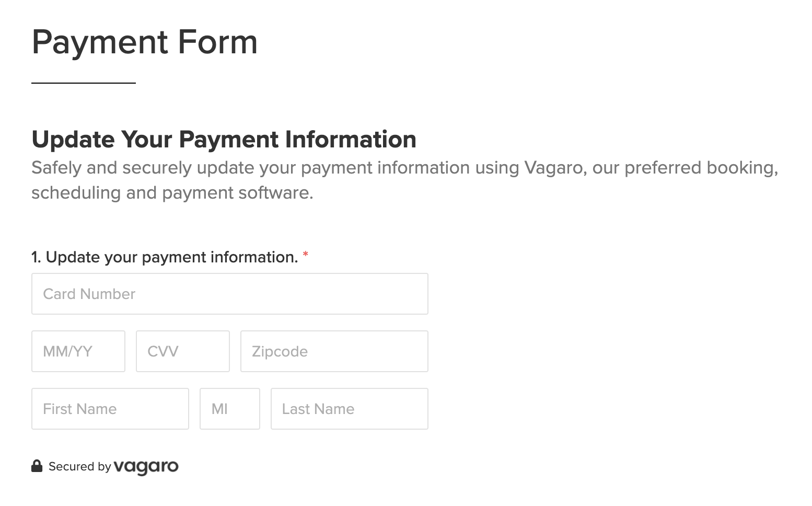This screenshot has height=506, width=812.
Task: Click the Payment Form page title
Action: (145, 42)
